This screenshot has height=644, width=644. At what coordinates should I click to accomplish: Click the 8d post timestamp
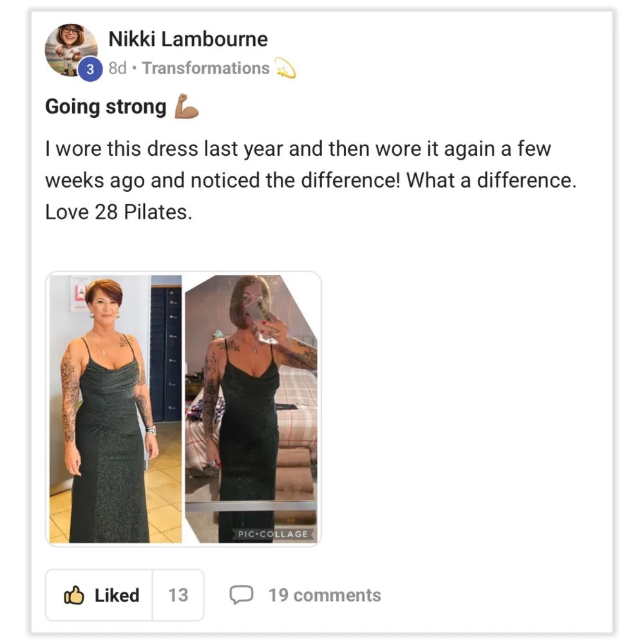pos(117,68)
